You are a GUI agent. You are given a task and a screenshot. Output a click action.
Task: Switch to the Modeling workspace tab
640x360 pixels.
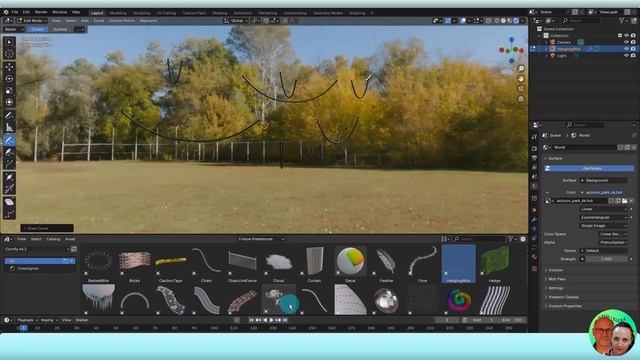pyautogui.click(x=118, y=13)
